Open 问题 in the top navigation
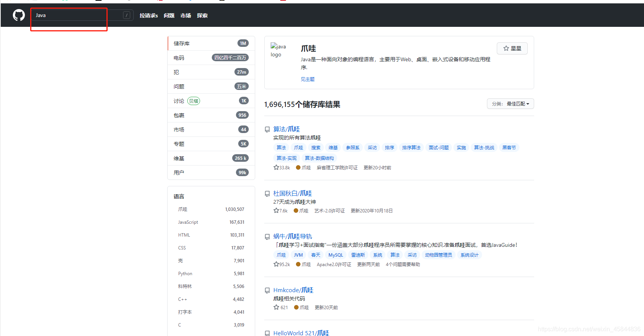644x336 pixels. [x=169, y=15]
